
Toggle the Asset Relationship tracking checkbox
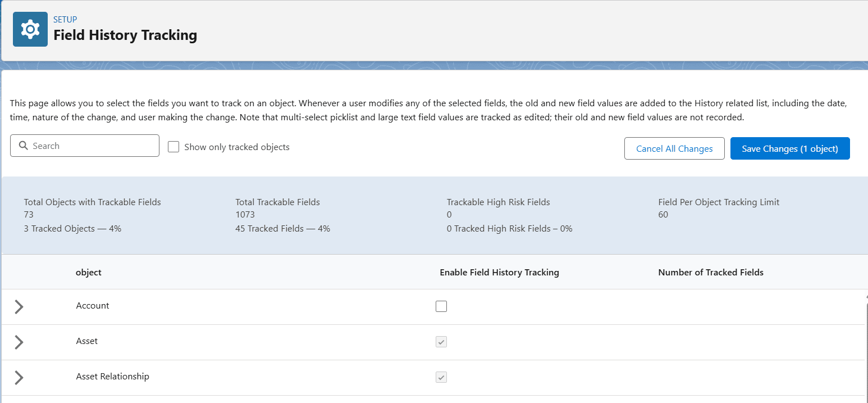pyautogui.click(x=441, y=377)
